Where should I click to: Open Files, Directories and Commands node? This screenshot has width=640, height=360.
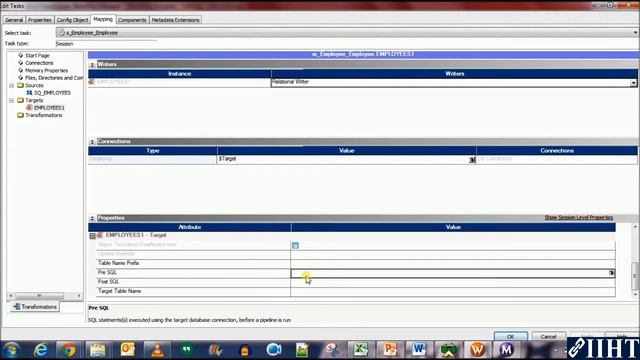(x=54, y=78)
